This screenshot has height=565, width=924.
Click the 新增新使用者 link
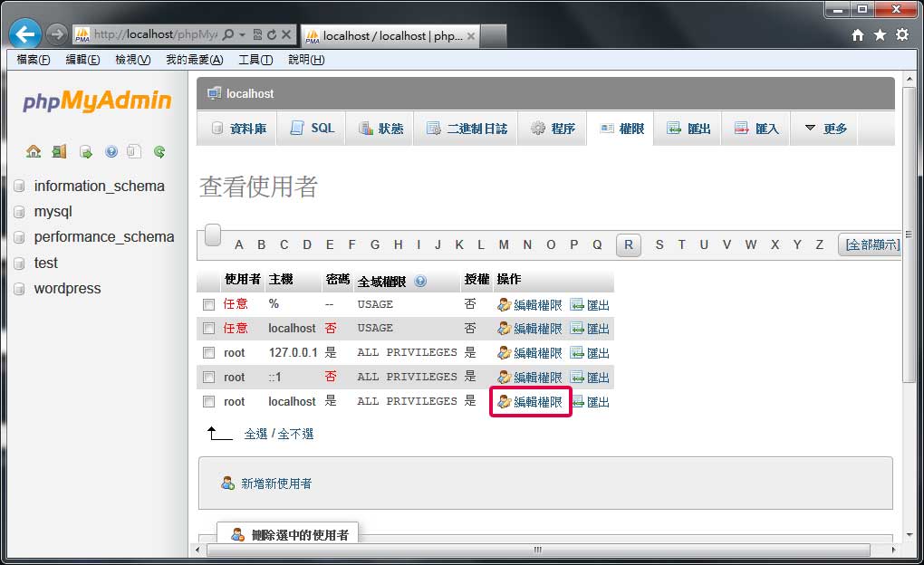click(275, 484)
